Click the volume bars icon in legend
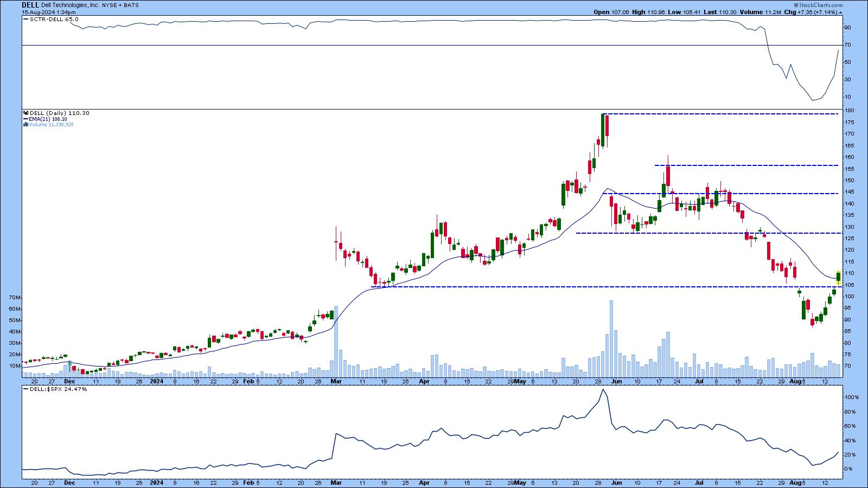868x488 pixels. [x=25, y=125]
